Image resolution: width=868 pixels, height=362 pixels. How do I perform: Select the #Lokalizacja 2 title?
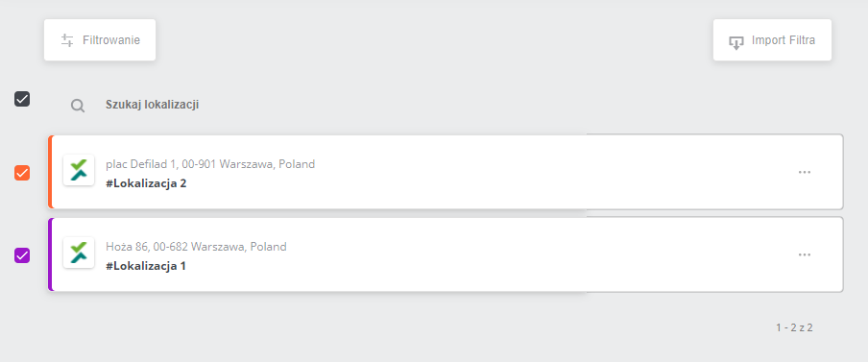(146, 183)
